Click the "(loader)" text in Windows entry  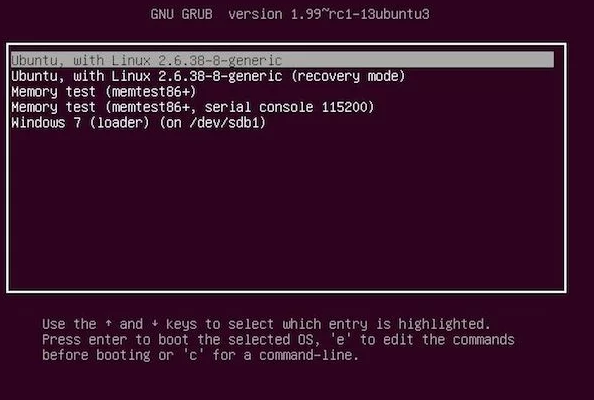click(x=119, y=123)
